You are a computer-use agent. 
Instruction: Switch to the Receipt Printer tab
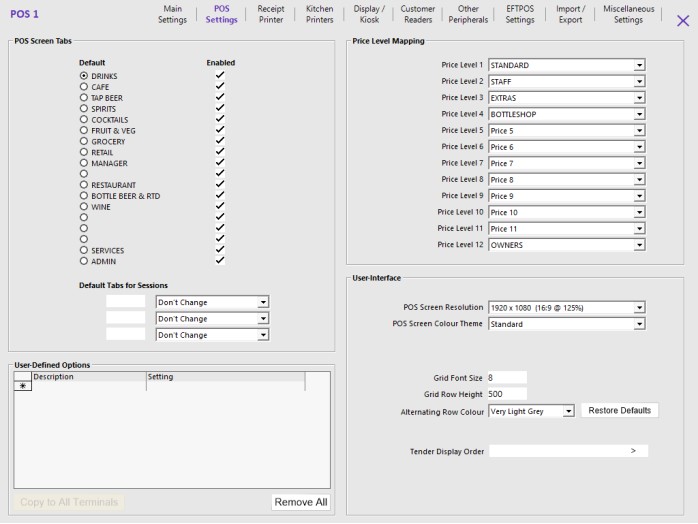271,14
